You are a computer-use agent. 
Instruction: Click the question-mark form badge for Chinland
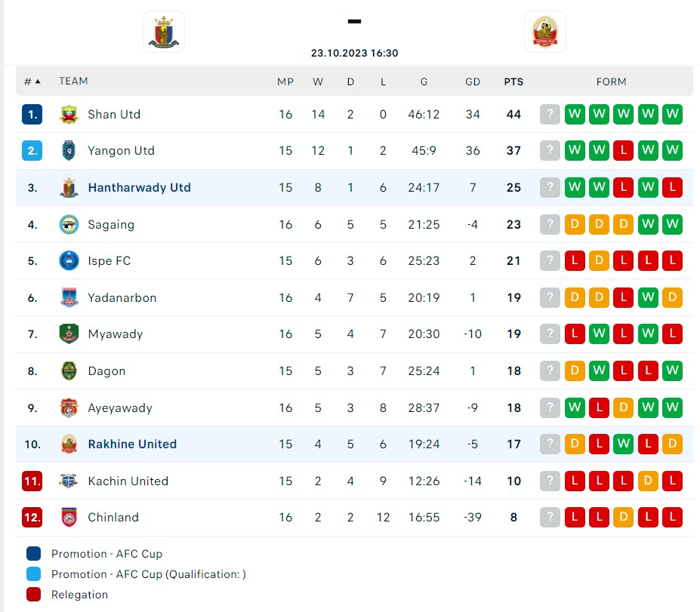[549, 518]
